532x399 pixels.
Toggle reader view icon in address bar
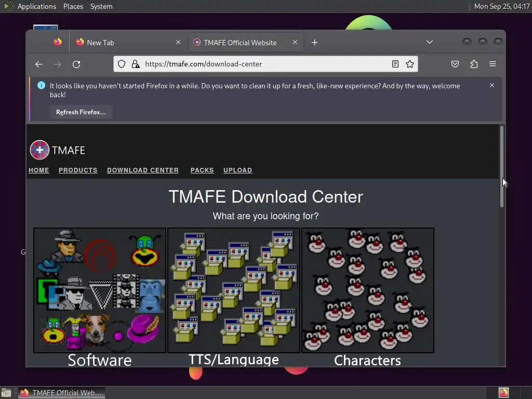(395, 64)
